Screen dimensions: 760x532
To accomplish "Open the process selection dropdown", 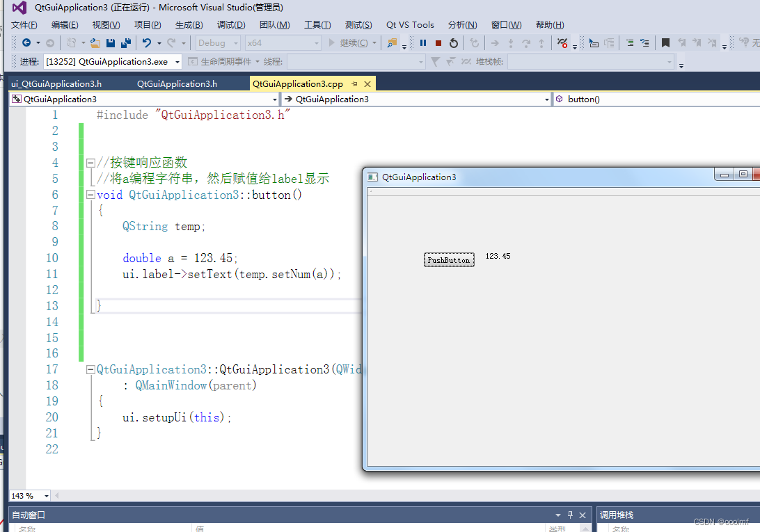I will [177, 62].
